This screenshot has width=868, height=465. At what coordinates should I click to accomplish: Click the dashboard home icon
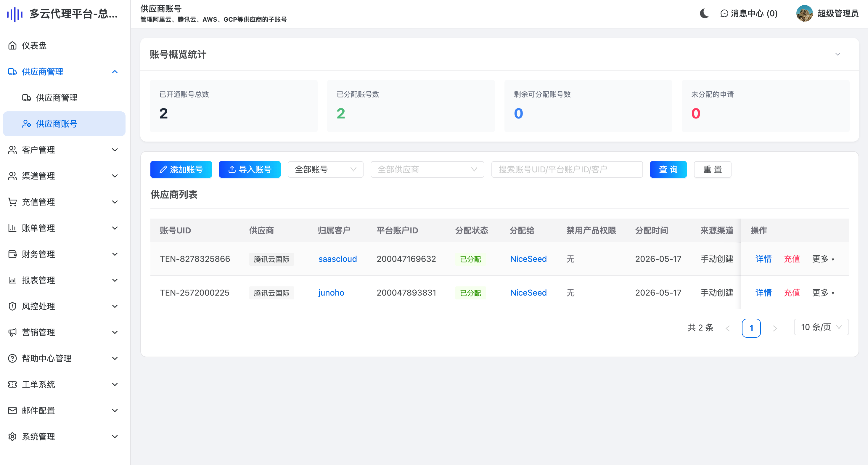(12, 46)
